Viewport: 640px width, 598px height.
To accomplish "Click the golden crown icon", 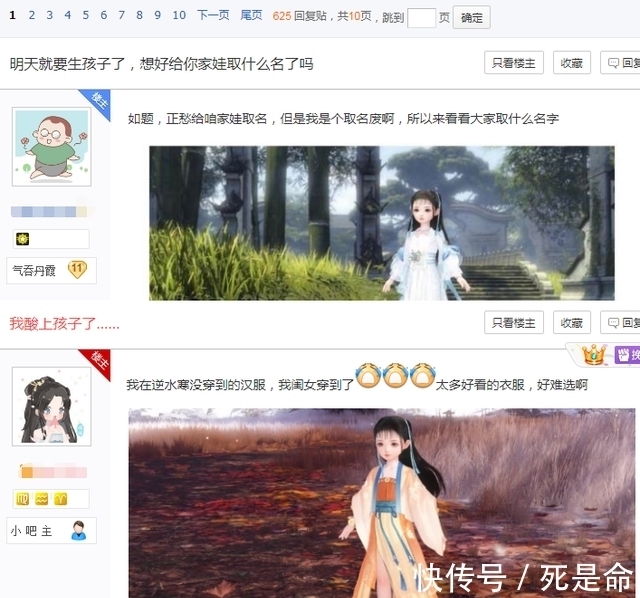I will click(x=593, y=354).
